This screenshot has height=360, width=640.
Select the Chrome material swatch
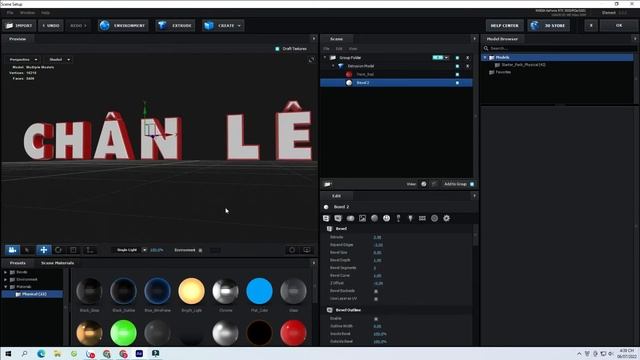coord(225,291)
